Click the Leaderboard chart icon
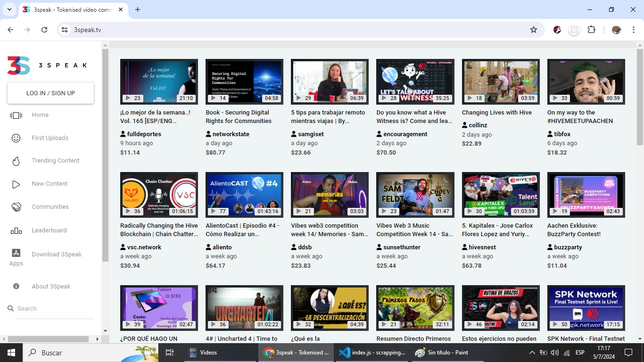 (x=16, y=230)
